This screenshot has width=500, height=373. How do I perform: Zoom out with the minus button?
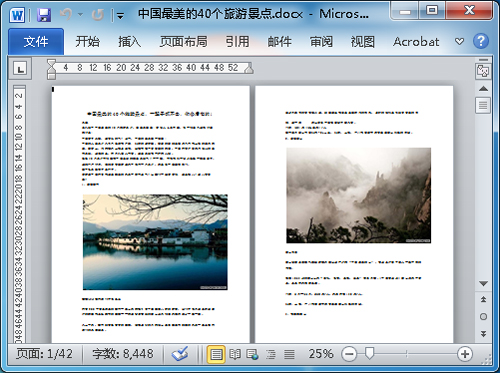pos(349,354)
